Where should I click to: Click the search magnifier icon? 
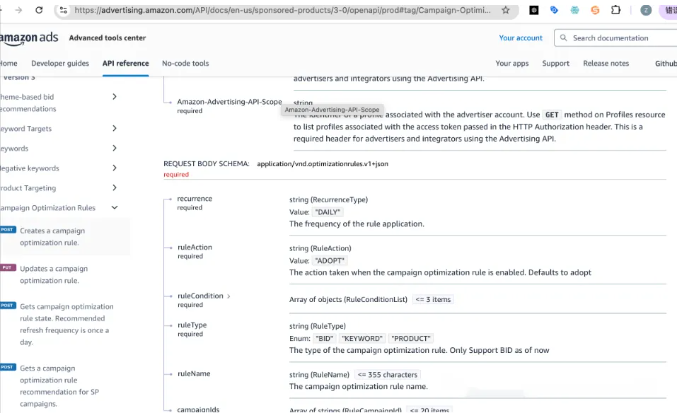563,38
